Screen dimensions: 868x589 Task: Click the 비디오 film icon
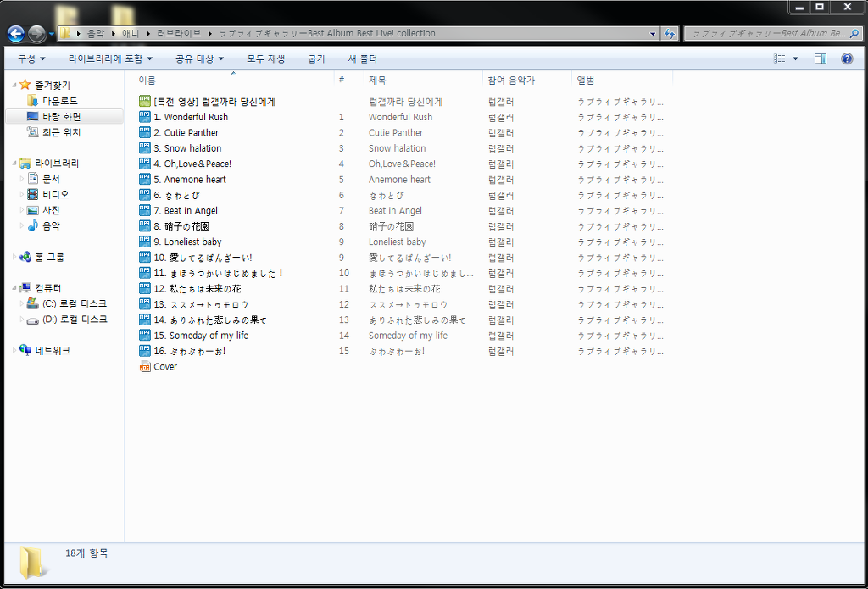[33, 194]
